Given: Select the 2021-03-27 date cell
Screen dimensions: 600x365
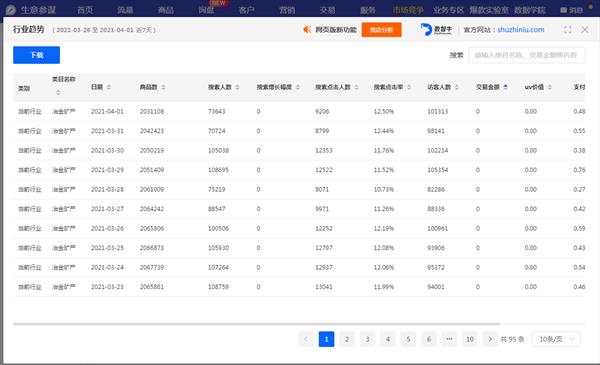Looking at the screenshot, I should coord(107,209).
